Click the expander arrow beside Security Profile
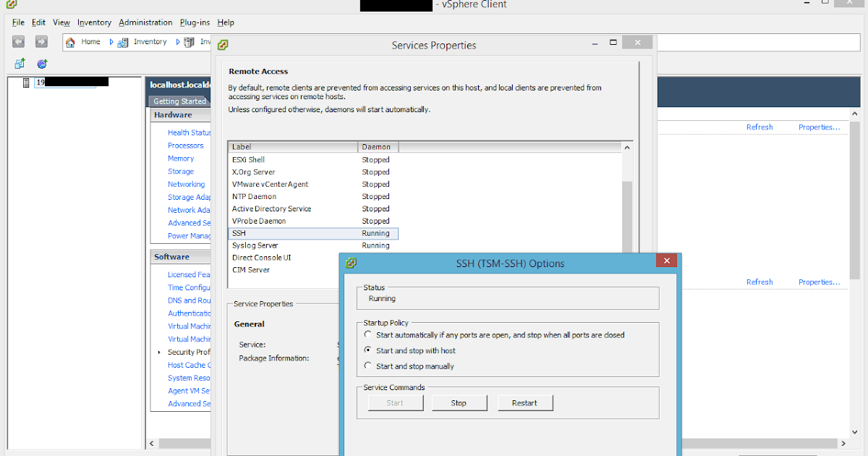 tap(159, 352)
